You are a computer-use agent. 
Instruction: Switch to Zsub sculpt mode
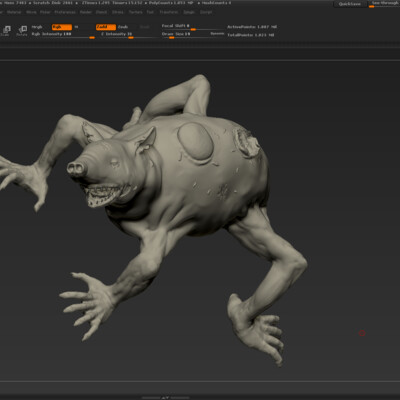(x=123, y=27)
